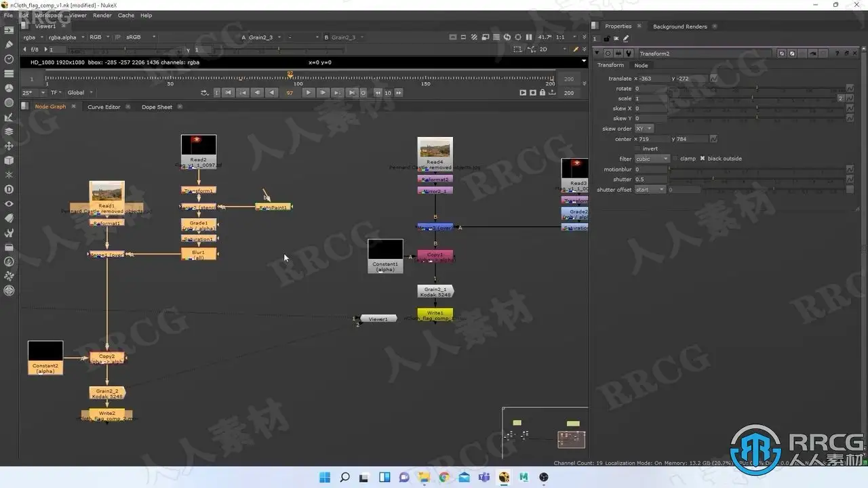
Task: Open the Workspace menu
Action: coord(48,15)
